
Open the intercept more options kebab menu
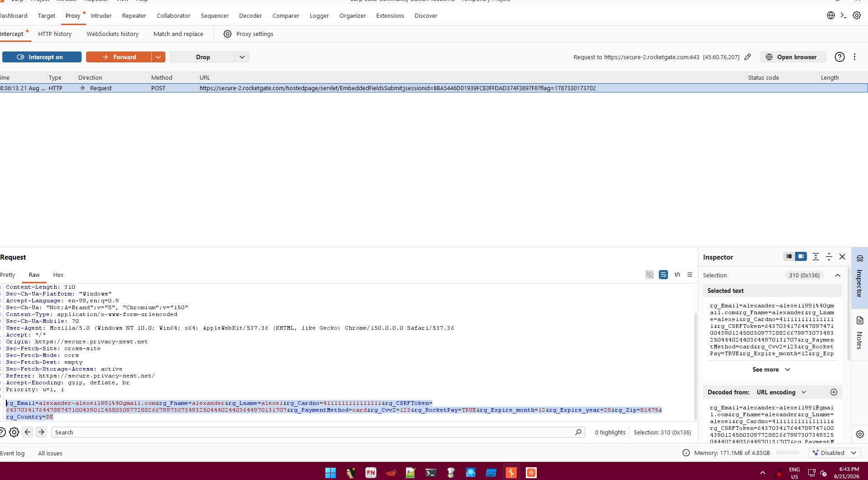point(854,57)
